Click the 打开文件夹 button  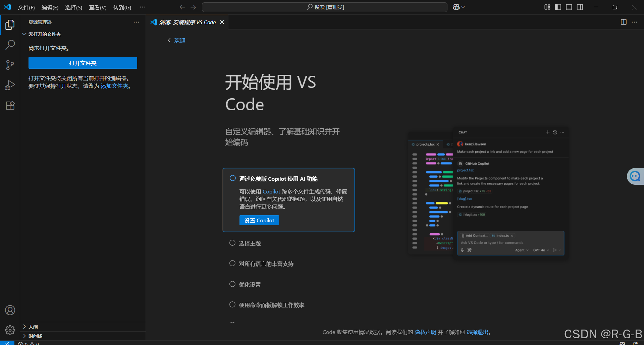click(x=83, y=63)
